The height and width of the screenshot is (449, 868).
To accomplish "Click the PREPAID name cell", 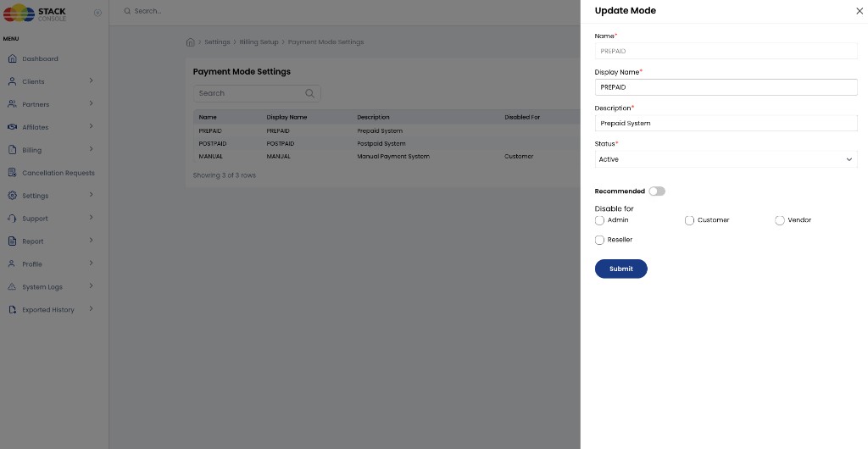I will click(210, 131).
